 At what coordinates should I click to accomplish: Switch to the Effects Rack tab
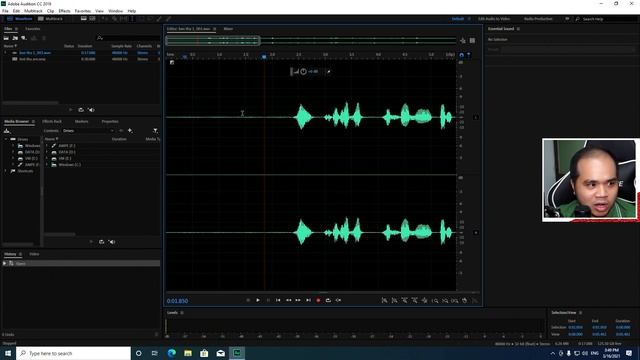pyautogui.click(x=52, y=122)
